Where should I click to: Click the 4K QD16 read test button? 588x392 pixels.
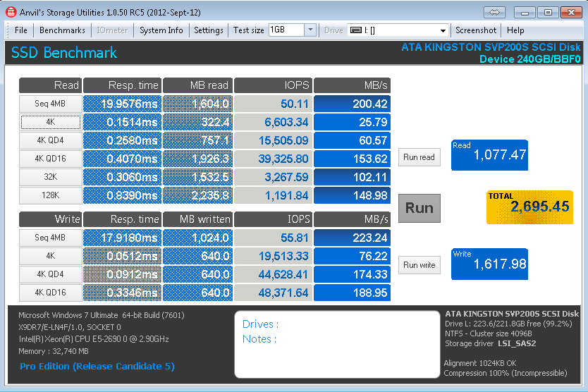click(50, 159)
